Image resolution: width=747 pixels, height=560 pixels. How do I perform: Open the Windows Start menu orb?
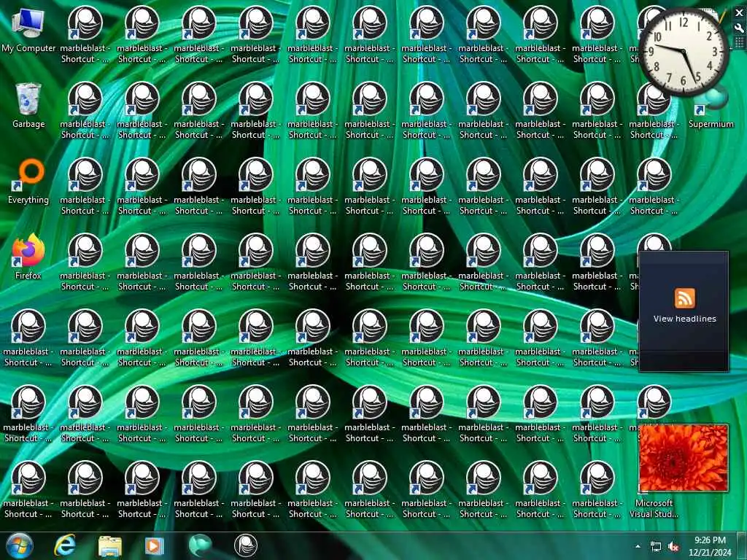[20, 545]
